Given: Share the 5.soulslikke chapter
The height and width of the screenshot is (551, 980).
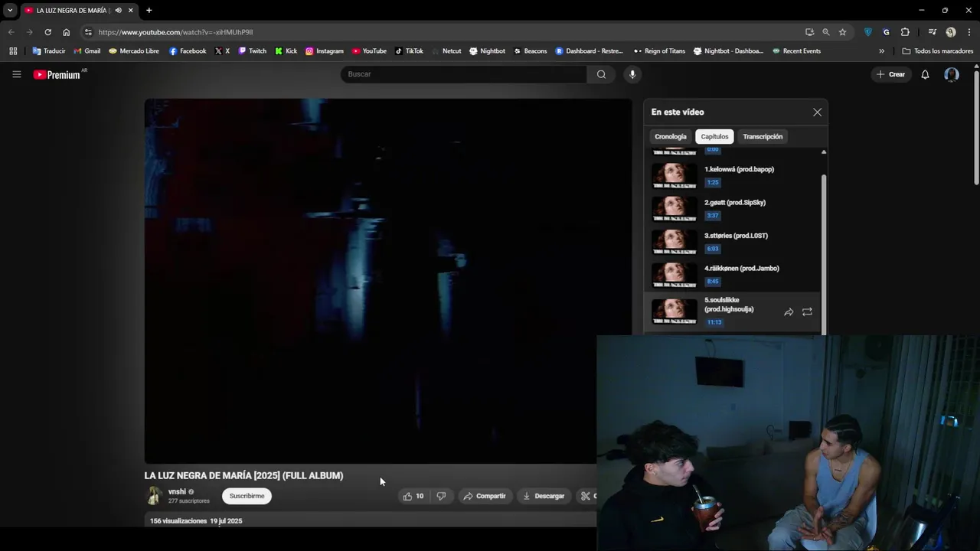Looking at the screenshot, I should click(x=789, y=312).
